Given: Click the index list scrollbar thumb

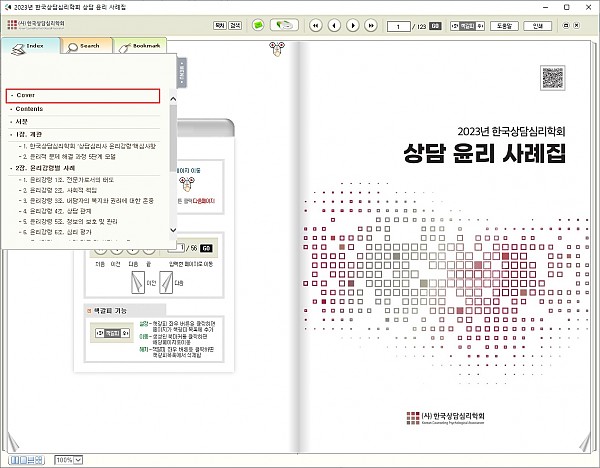Looking at the screenshot, I should [173, 139].
